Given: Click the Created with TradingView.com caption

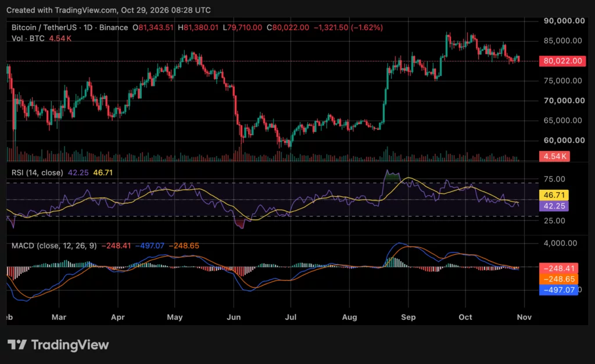Looking at the screenshot, I should (x=109, y=10).
